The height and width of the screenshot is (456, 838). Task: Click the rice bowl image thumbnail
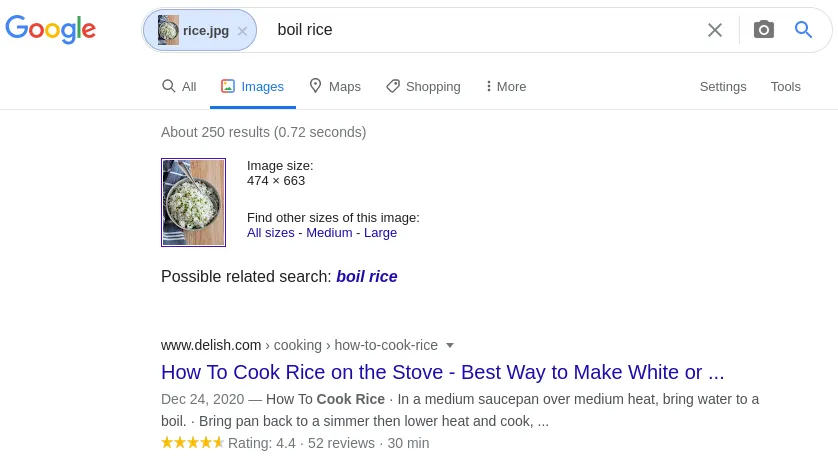pos(193,202)
